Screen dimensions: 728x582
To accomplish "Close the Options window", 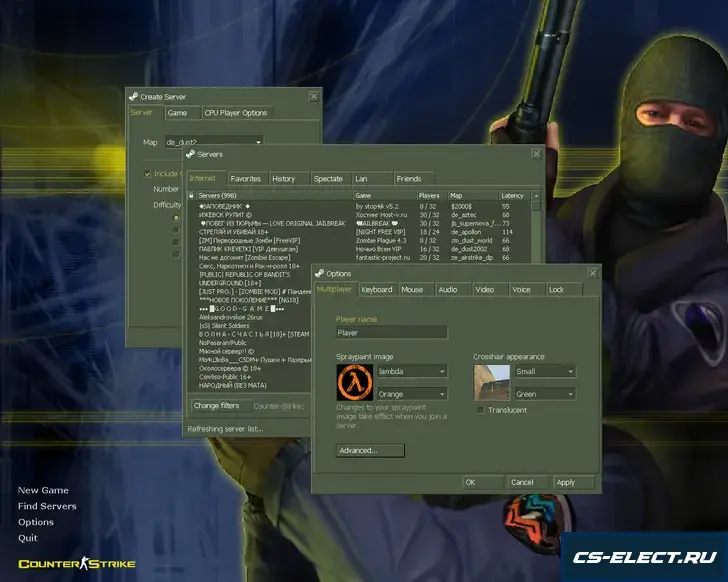I will click(x=593, y=273).
